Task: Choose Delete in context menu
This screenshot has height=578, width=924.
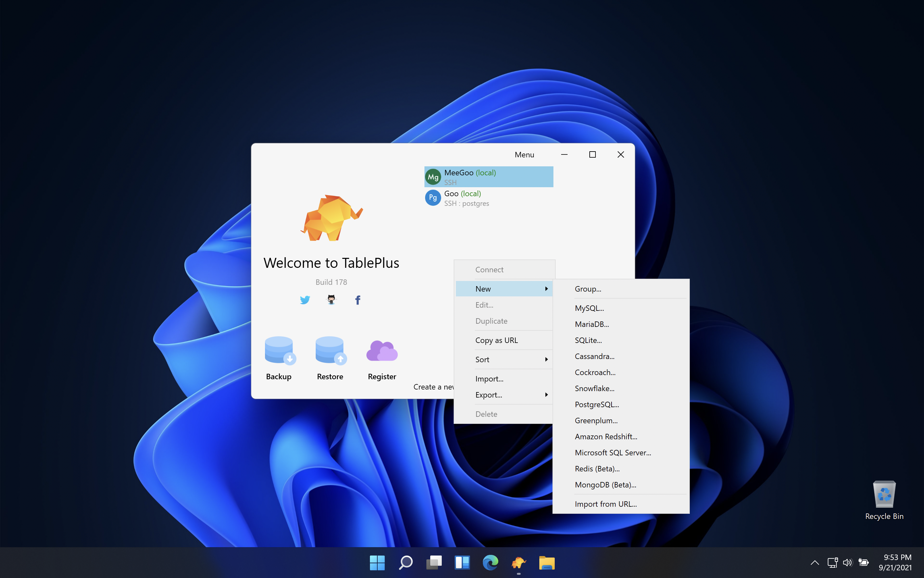Action: 504,414
